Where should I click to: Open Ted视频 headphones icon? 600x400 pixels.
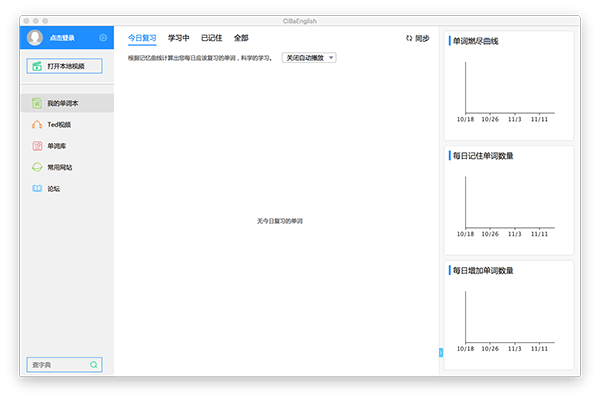[x=37, y=125]
